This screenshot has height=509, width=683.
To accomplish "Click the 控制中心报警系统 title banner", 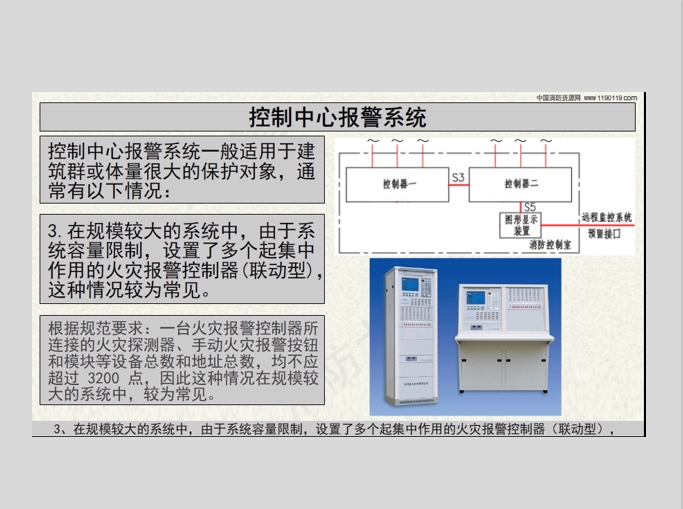I will [x=338, y=117].
